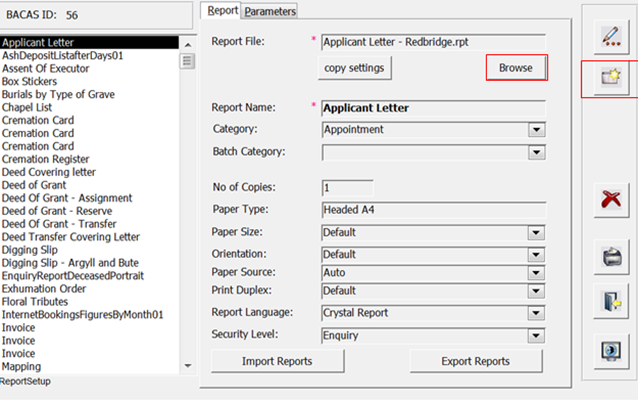Expand the Security Level dropdown

pyautogui.click(x=536, y=336)
